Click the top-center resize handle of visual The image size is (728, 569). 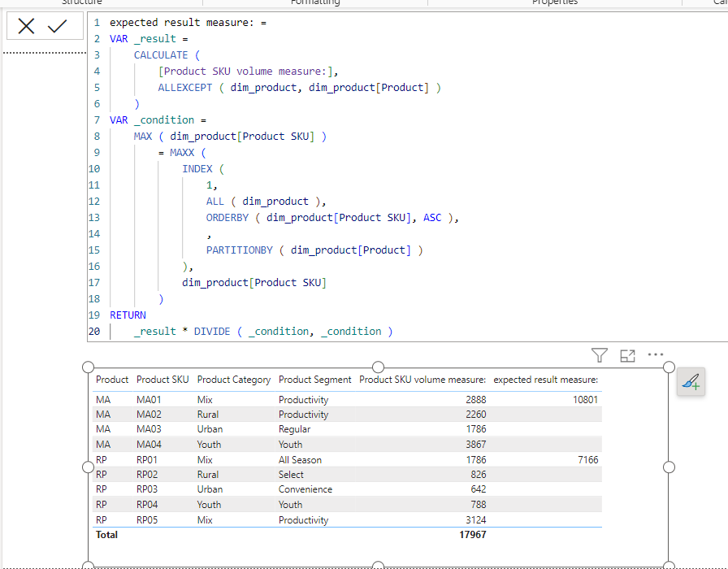tap(379, 367)
